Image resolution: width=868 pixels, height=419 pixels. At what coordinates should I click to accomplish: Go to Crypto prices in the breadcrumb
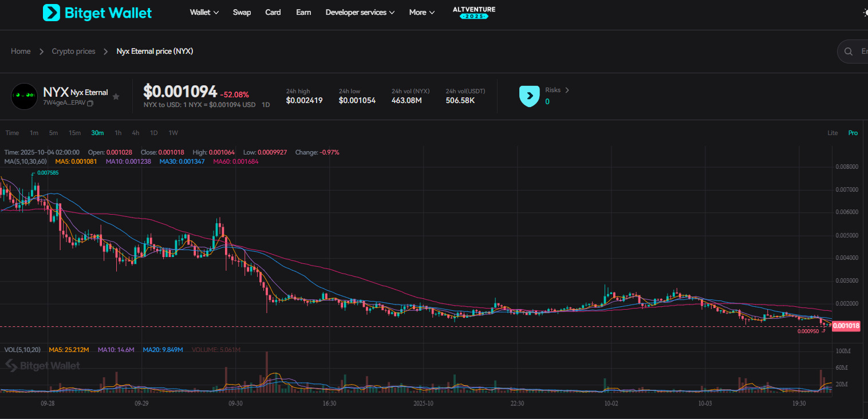pyautogui.click(x=74, y=52)
